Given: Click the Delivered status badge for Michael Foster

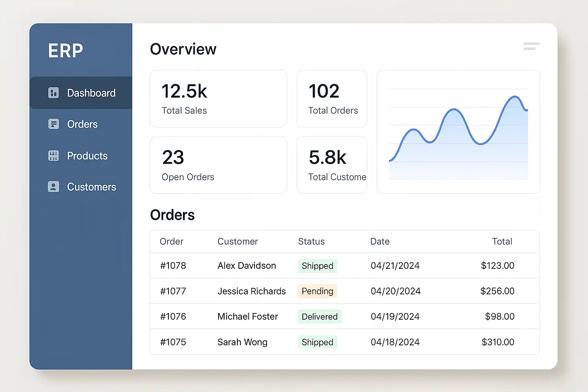Looking at the screenshot, I should [320, 317].
